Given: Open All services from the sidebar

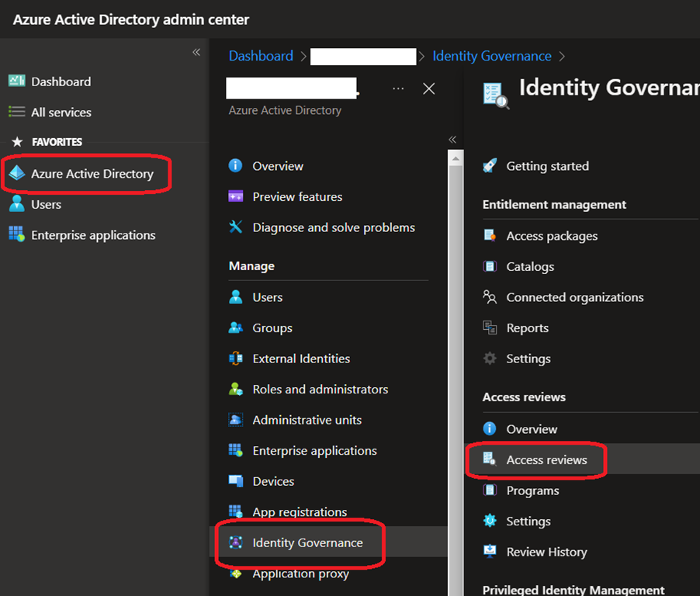Looking at the screenshot, I should 61,113.
